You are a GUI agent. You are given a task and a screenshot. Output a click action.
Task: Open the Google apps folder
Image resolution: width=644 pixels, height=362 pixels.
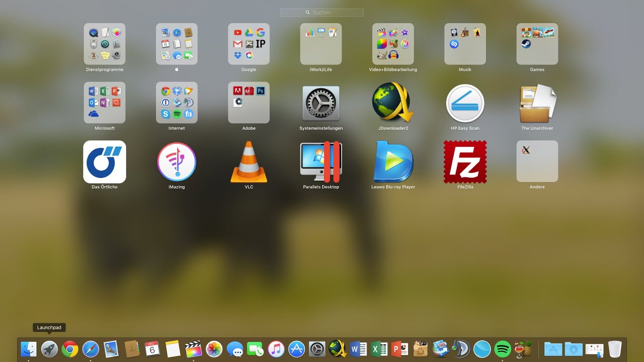pos(249,44)
